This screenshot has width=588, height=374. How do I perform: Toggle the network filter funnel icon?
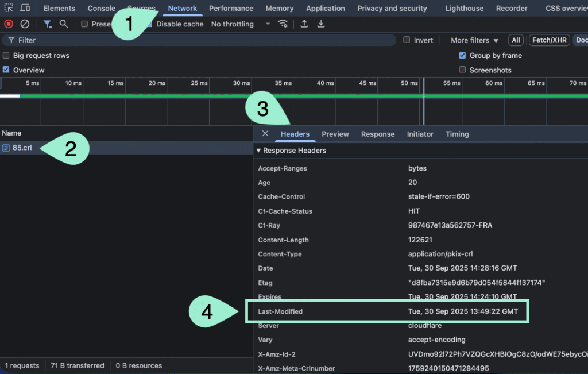[x=48, y=24]
